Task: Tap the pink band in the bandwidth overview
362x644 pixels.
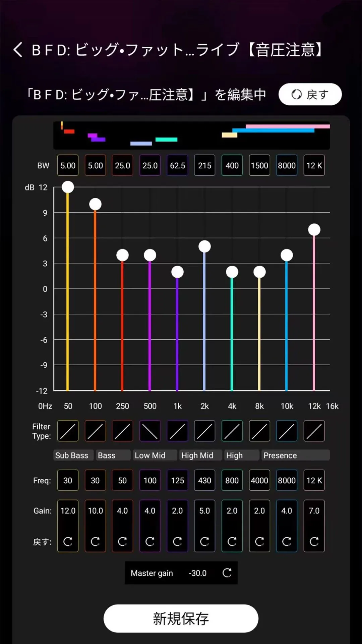Action: pyautogui.click(x=288, y=126)
